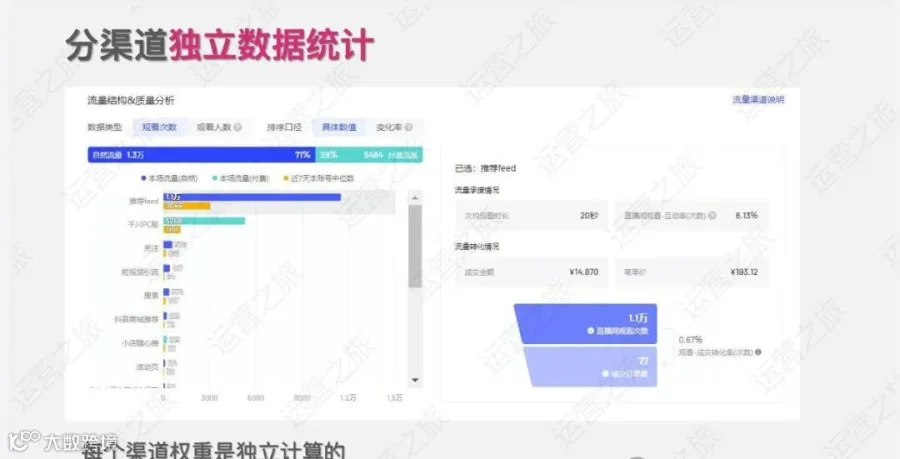Click the info icon after 观看-成交转化率(次数)
Viewport: 900px width, 459px height.
(x=758, y=352)
